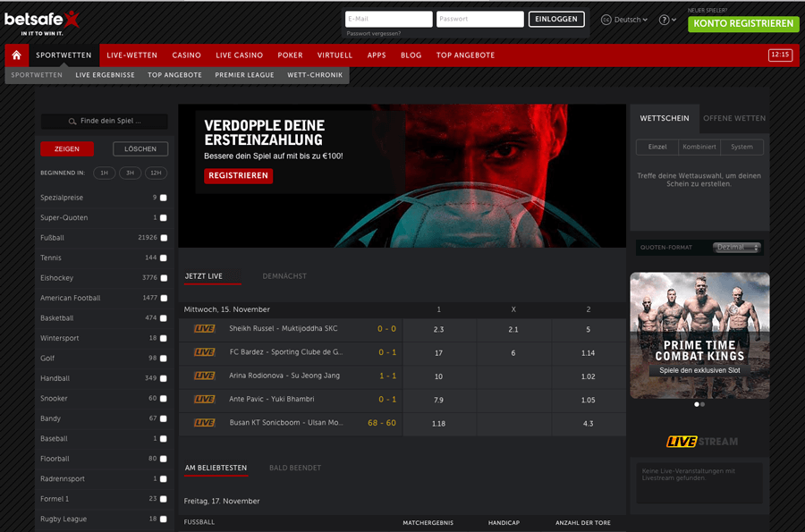Check the Snooker checkbox
This screenshot has height=532, width=805.
tap(164, 399)
